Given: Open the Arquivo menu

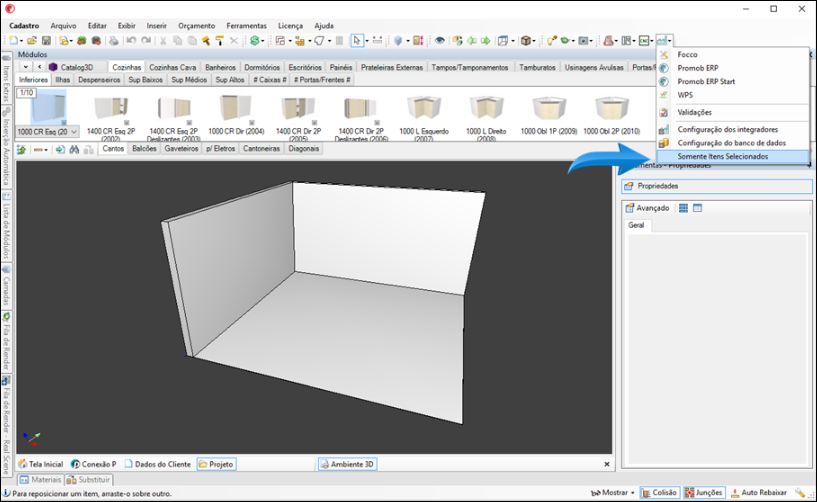Looking at the screenshot, I should 63,26.
